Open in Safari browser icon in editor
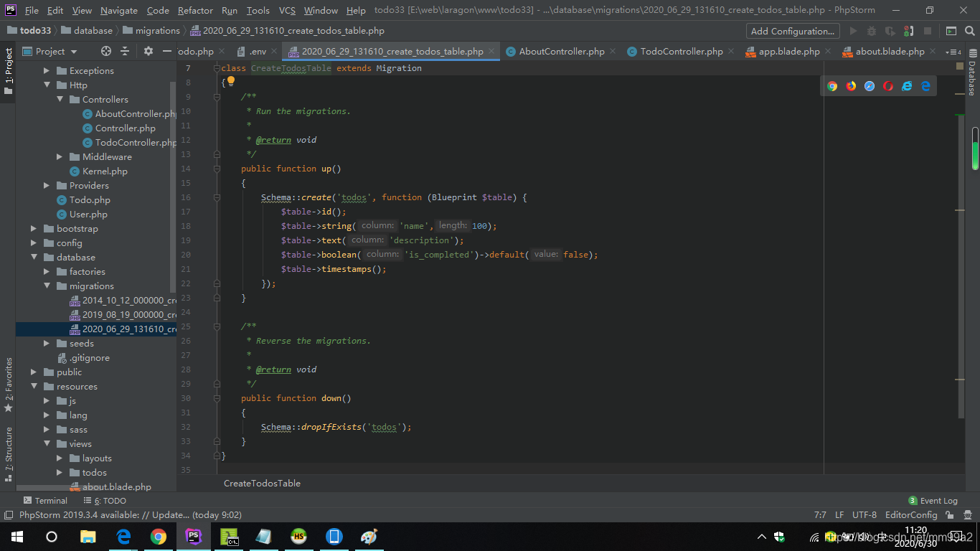This screenshot has width=980, height=551. click(x=870, y=86)
